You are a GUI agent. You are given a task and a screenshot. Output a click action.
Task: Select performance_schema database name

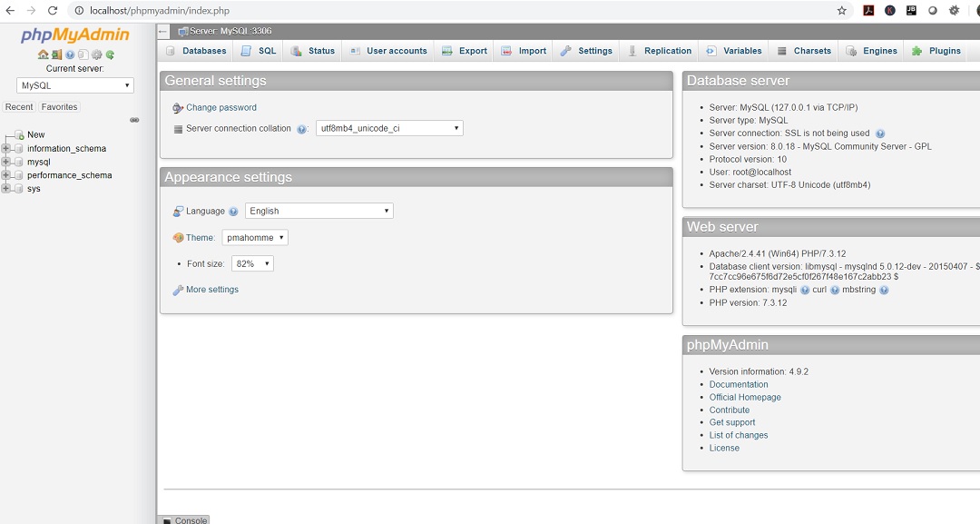[69, 175]
